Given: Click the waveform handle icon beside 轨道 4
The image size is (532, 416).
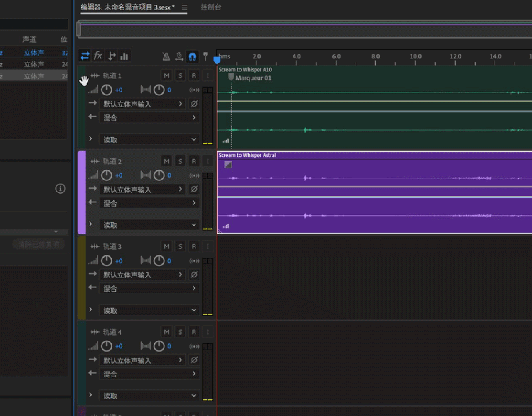Looking at the screenshot, I should (95, 332).
